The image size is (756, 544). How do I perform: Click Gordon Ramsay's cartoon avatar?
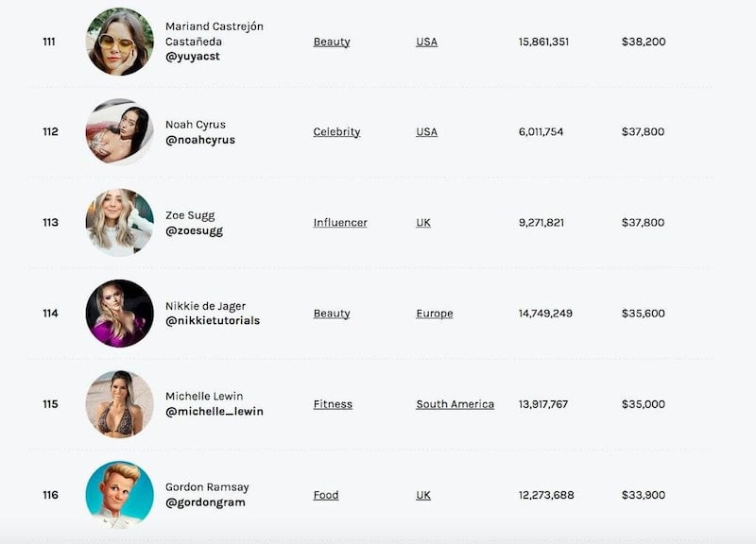pyautogui.click(x=120, y=494)
